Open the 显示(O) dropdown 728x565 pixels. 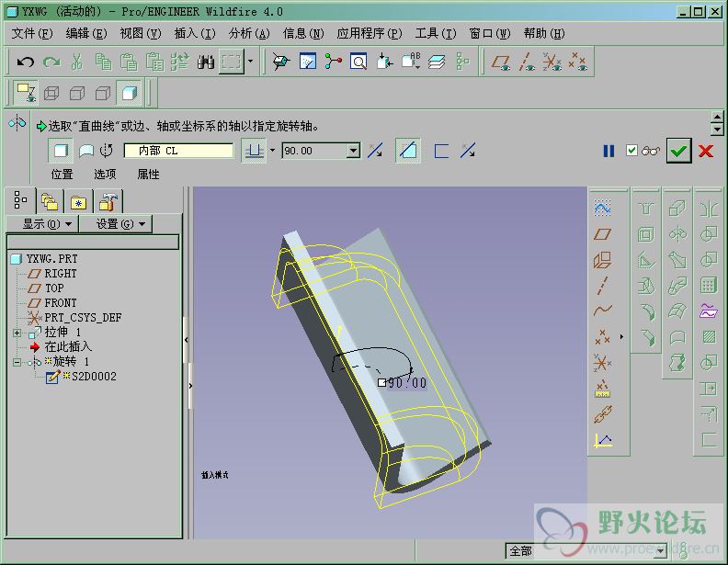[x=42, y=224]
